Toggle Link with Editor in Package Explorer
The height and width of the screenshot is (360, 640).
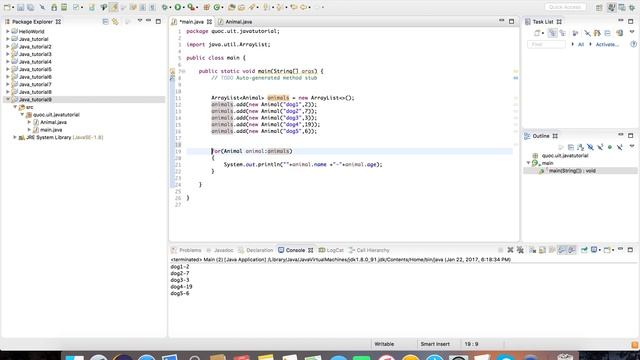click(116, 21)
